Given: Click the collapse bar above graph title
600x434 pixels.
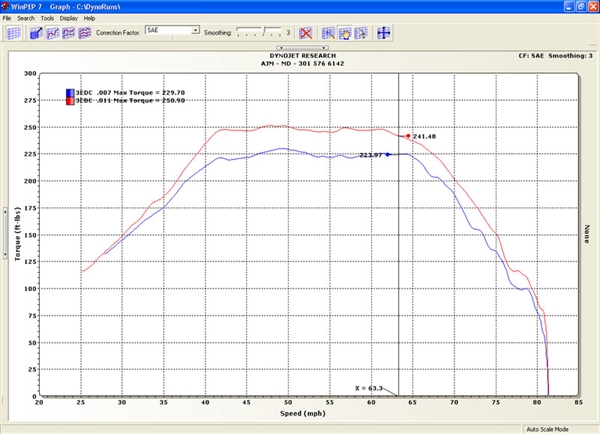Looking at the screenshot, I should click(x=302, y=48).
